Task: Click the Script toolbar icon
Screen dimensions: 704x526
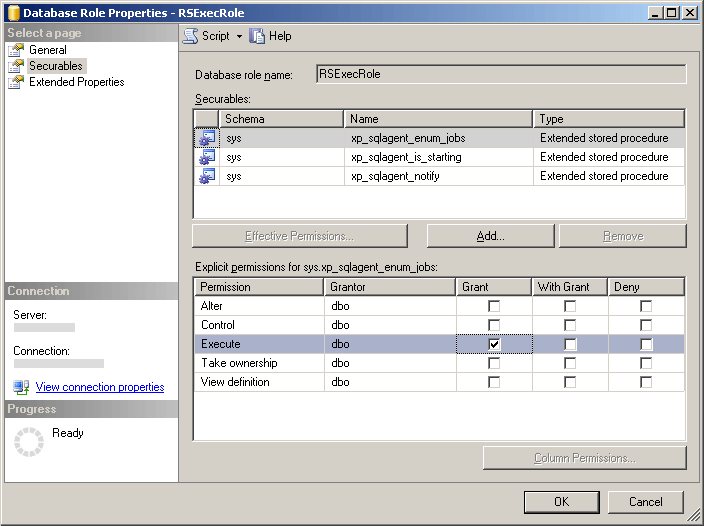Action: tap(190, 36)
